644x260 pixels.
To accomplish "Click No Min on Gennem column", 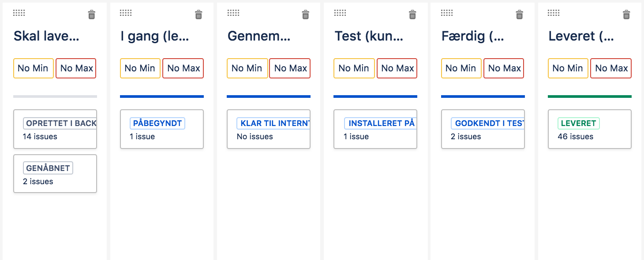I will tap(247, 68).
